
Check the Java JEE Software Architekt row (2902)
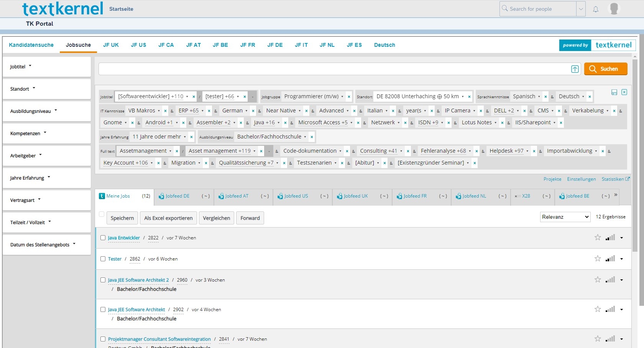click(x=103, y=310)
